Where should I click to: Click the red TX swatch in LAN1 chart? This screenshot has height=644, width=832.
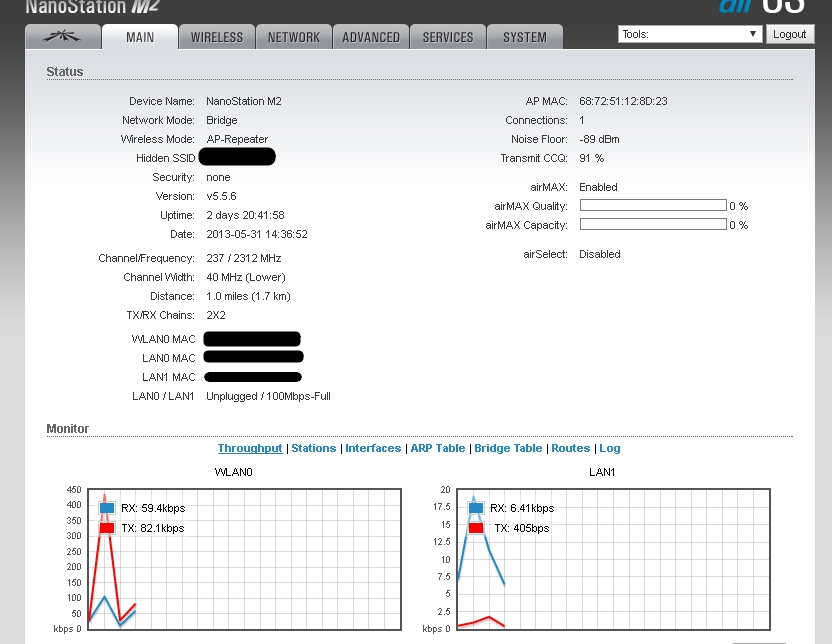[476, 528]
